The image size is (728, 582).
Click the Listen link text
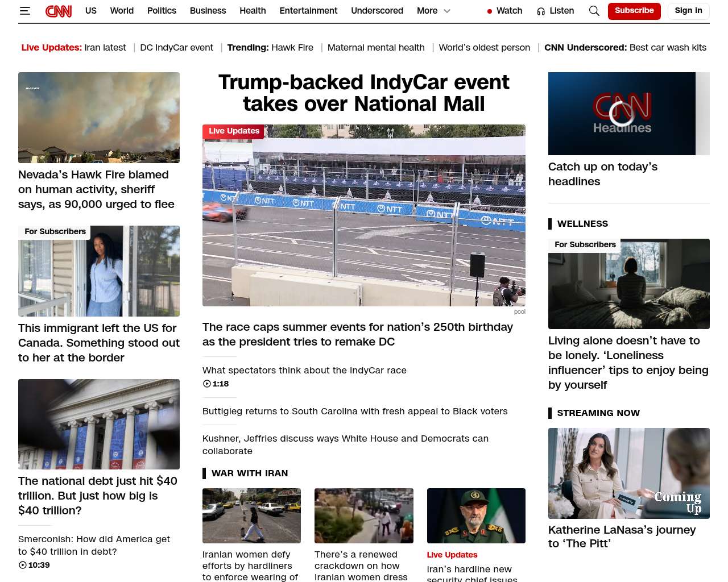coord(562,11)
